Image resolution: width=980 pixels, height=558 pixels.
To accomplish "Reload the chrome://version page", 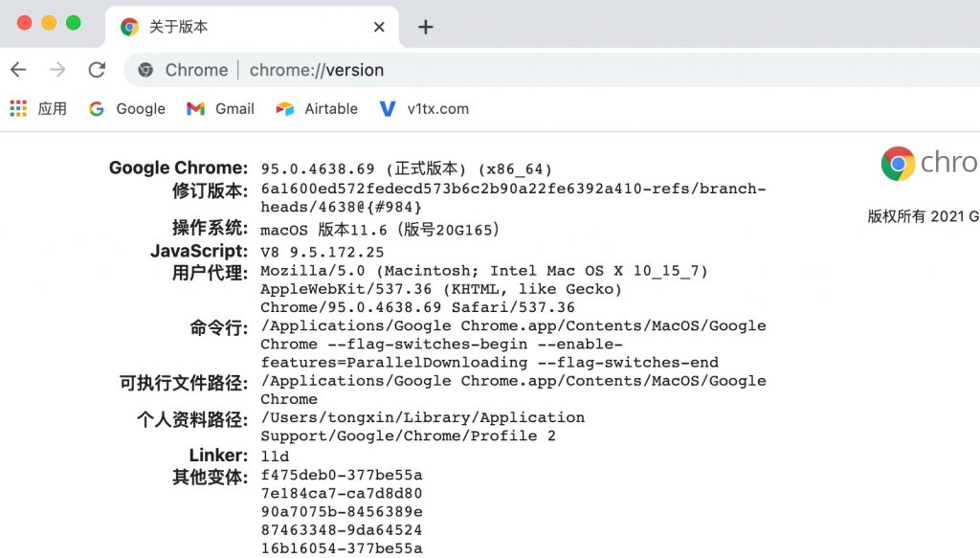I will tap(97, 69).
